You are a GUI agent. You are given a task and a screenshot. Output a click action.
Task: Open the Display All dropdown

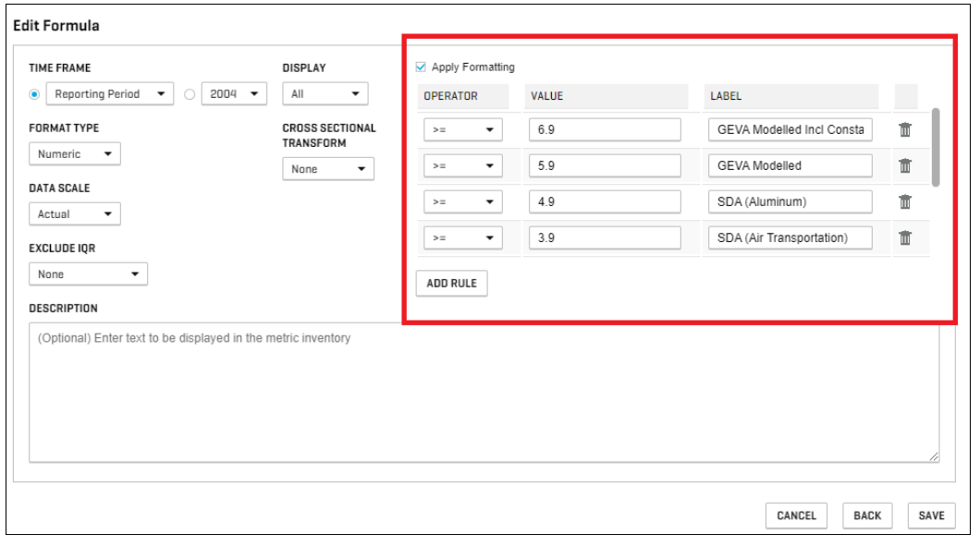(x=325, y=93)
